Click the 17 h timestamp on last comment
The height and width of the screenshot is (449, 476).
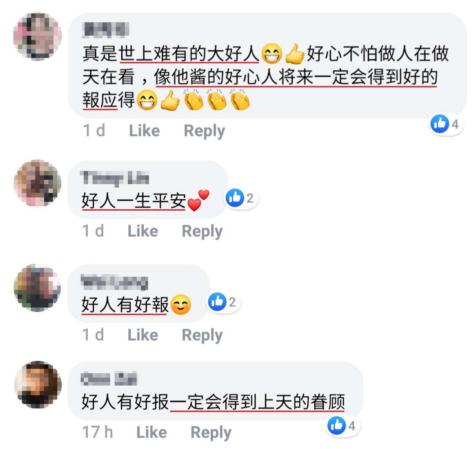point(98,432)
